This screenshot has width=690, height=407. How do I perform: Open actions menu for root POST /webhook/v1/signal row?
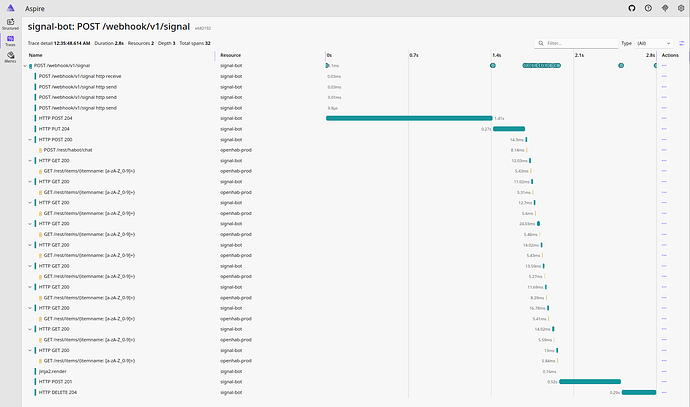[x=664, y=66]
